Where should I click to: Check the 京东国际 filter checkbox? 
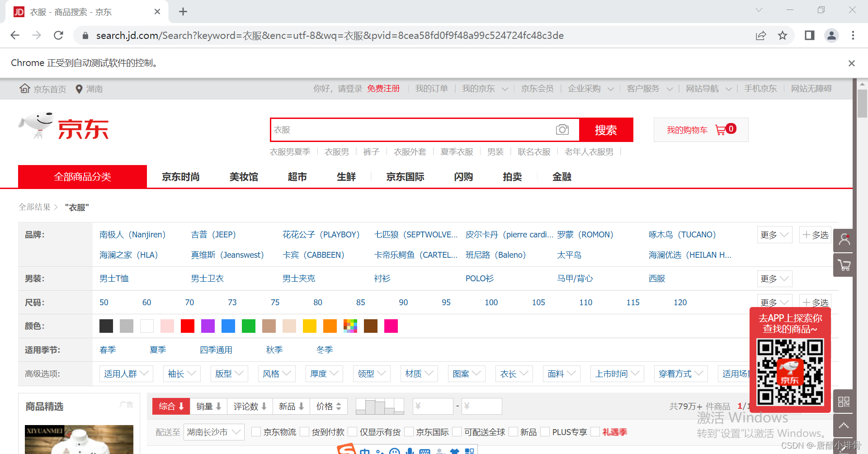tap(409, 432)
